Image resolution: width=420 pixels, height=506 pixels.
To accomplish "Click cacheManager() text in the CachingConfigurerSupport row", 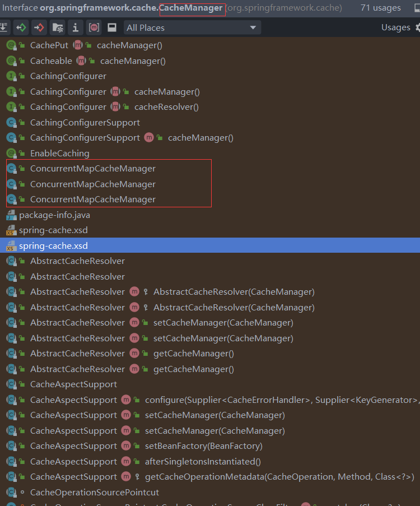I will tap(200, 138).
